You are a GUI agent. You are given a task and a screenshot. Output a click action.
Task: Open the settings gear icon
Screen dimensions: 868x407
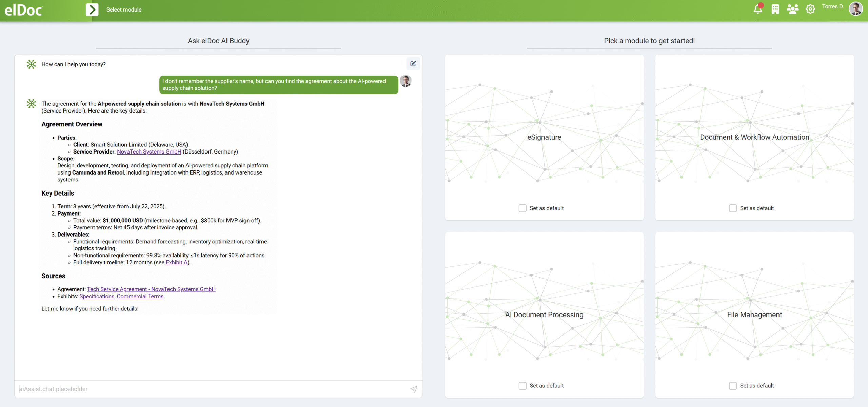[x=810, y=9]
